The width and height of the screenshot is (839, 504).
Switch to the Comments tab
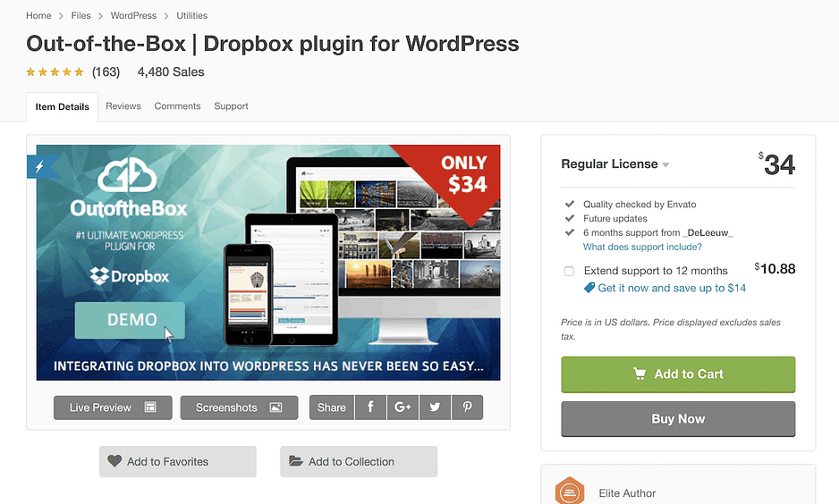[177, 106]
